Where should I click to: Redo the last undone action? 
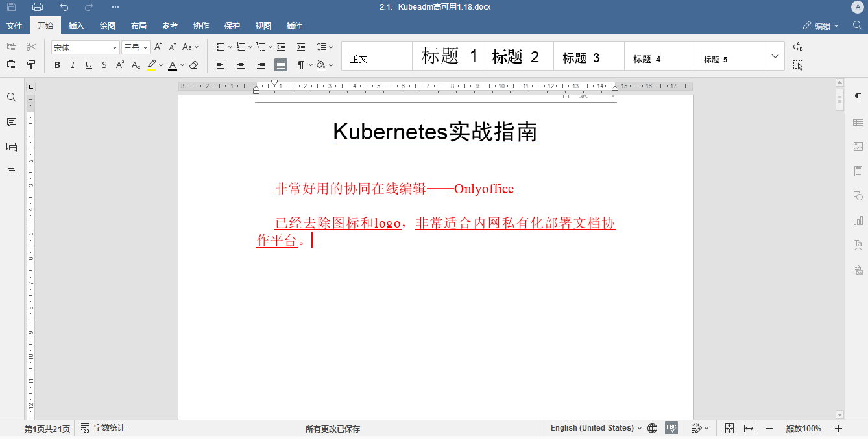click(90, 7)
